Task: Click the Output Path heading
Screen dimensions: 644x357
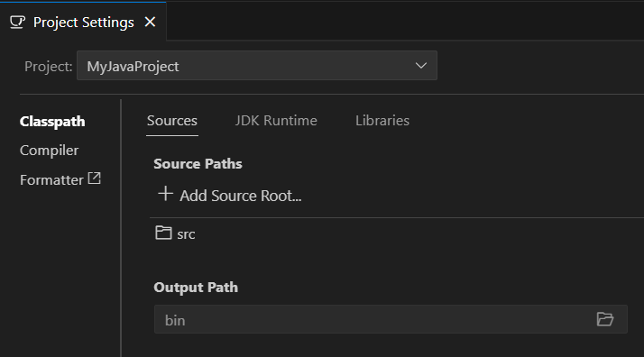Action: click(196, 288)
